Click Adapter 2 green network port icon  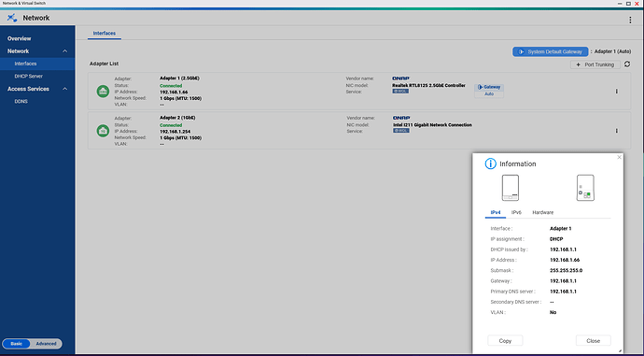coord(103,131)
